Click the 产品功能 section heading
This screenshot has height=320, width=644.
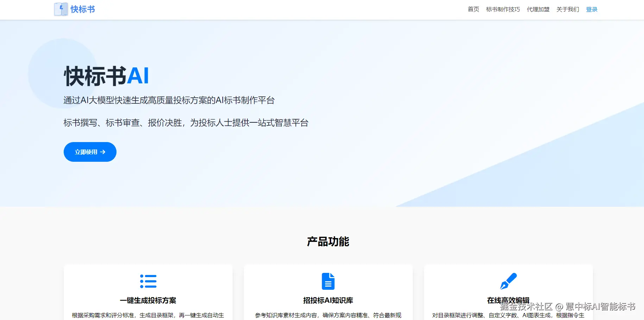pos(328,242)
